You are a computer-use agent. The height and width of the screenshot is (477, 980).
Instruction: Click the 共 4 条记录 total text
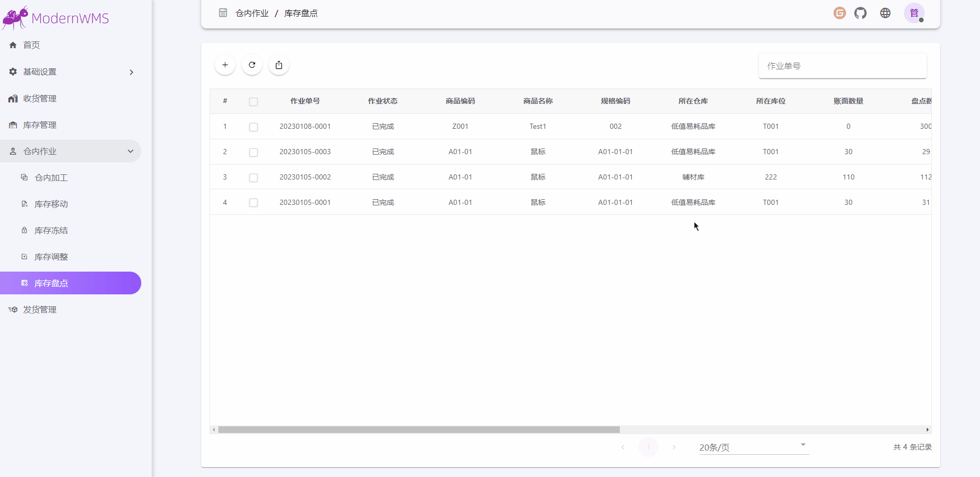click(913, 447)
